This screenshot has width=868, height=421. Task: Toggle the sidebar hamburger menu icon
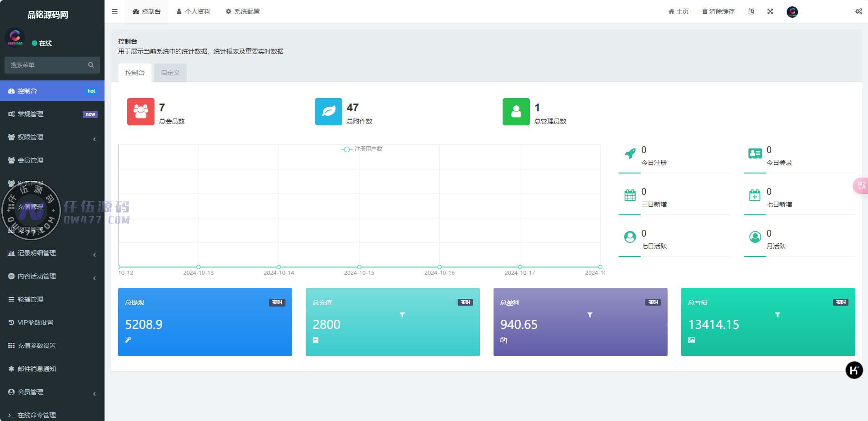(x=115, y=11)
